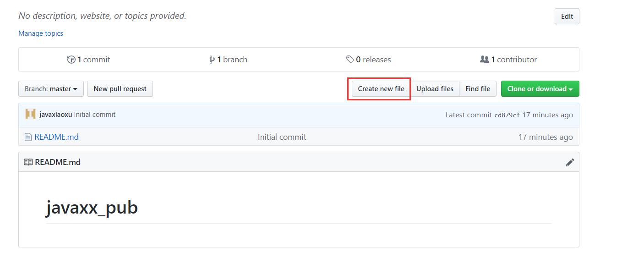Click the book icon in README header

tap(28, 162)
